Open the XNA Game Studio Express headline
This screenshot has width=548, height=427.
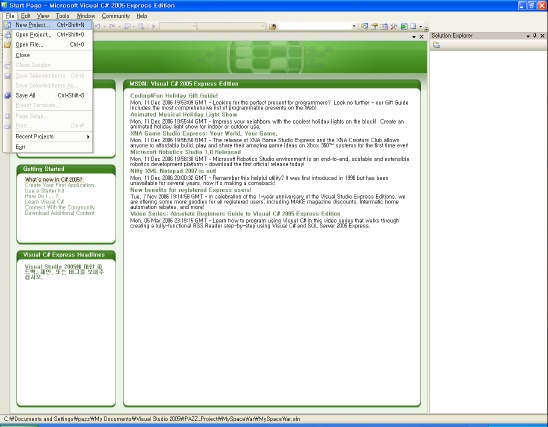pyautogui.click(x=203, y=133)
